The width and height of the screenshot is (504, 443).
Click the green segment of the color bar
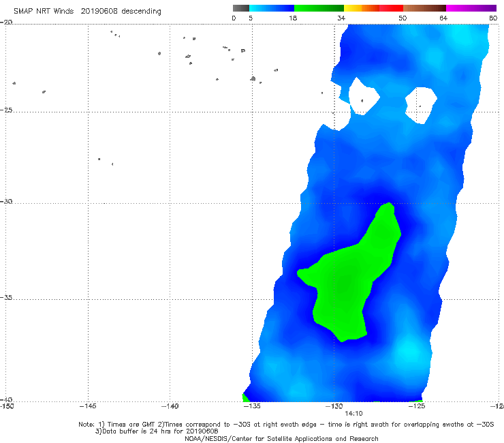(x=319, y=8)
